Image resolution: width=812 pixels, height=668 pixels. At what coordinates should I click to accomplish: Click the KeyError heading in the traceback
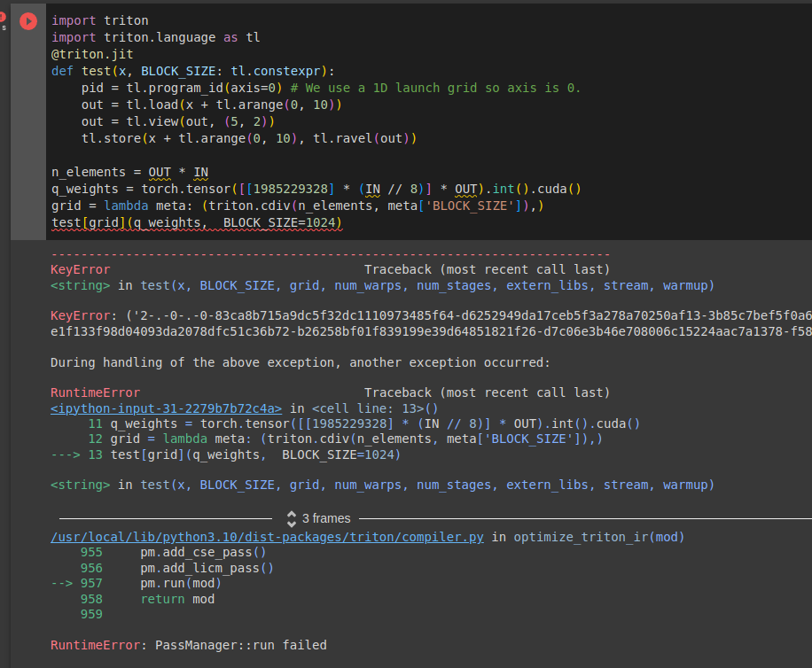tap(78, 268)
